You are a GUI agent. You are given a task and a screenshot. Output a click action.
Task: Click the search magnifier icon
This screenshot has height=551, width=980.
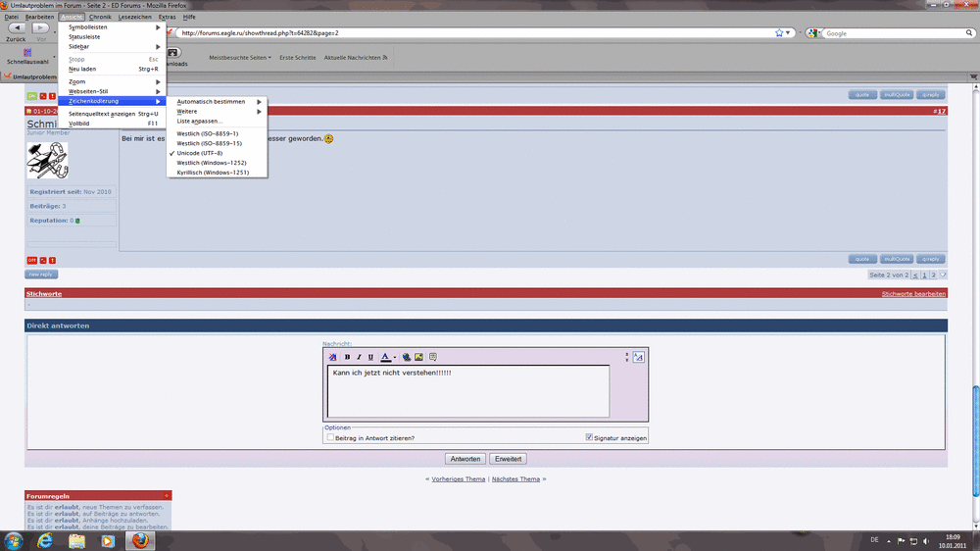969,33
